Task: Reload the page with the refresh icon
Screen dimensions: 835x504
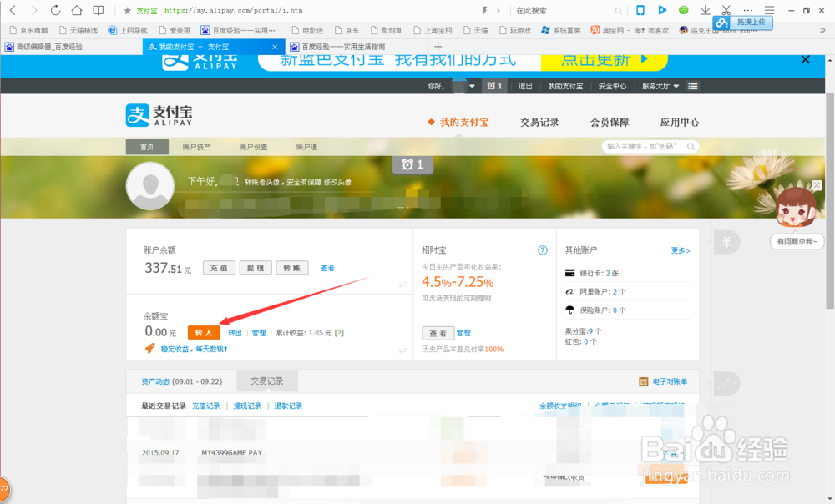Action: click(x=55, y=10)
